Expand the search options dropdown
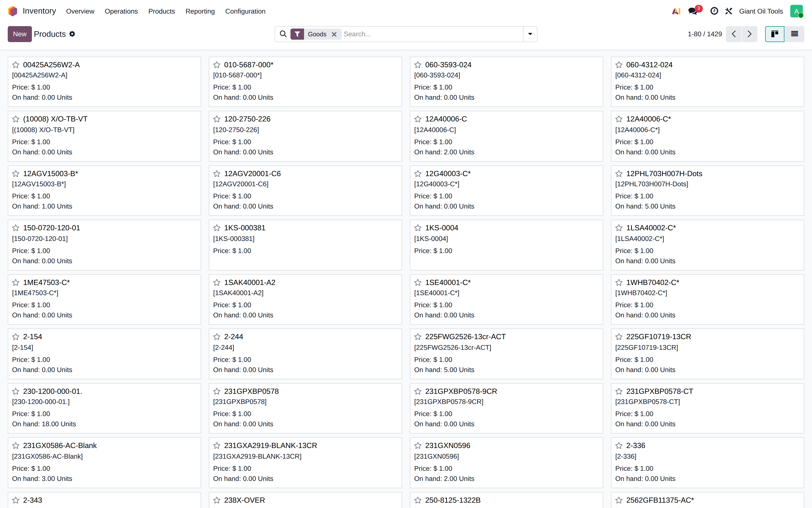Viewport: 812px width, 508px height. tap(530, 34)
